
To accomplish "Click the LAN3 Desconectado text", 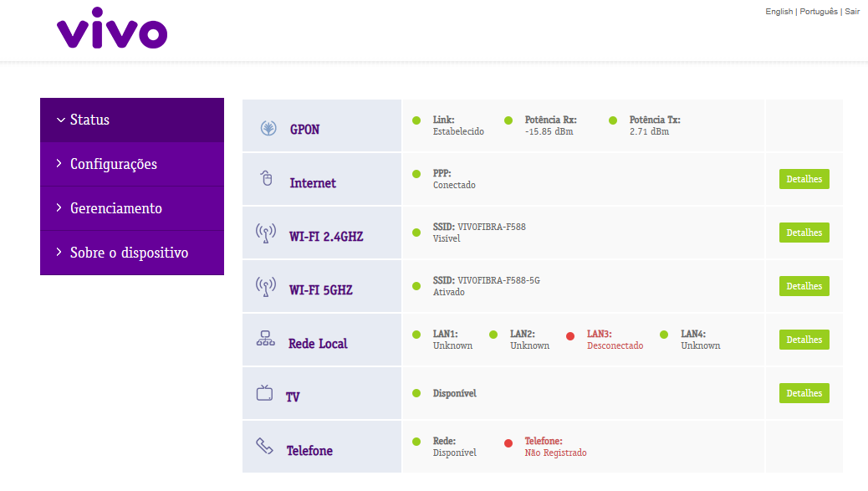I will [615, 346].
